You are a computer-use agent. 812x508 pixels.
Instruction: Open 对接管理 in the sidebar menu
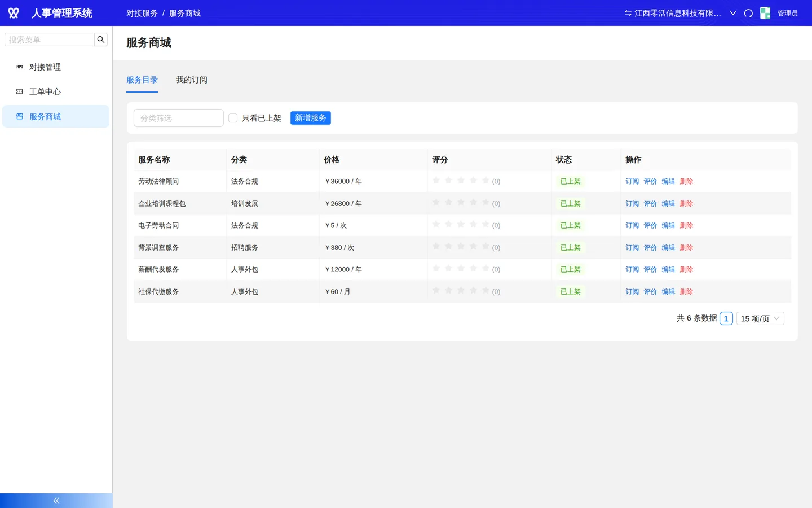coord(56,67)
